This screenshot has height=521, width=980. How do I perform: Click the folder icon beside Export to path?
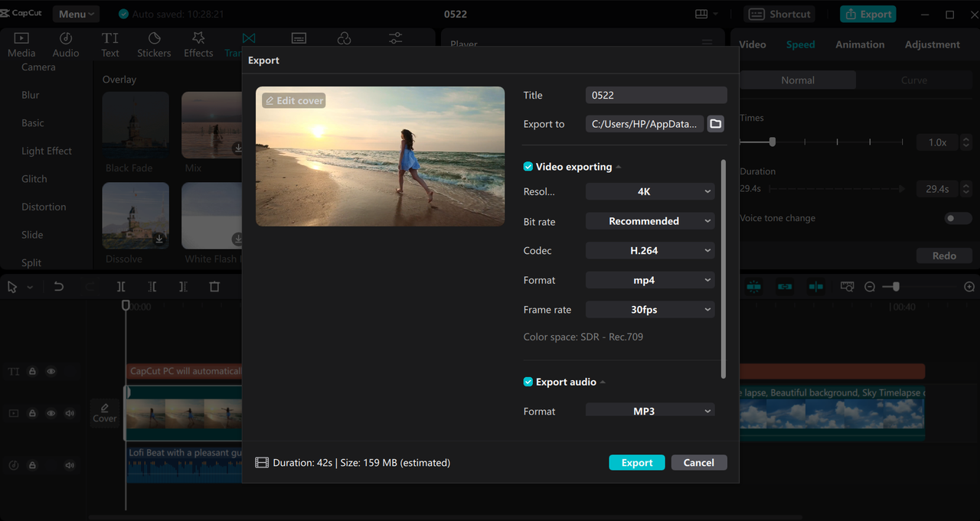point(715,124)
